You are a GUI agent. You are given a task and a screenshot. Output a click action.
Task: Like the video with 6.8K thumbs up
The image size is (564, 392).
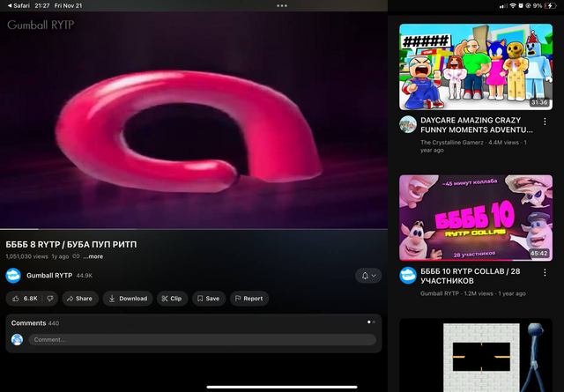coord(25,299)
